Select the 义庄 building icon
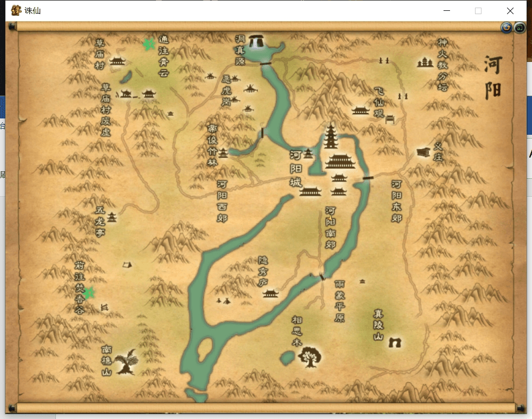Screen dimensions: 532x419 click(423, 152)
